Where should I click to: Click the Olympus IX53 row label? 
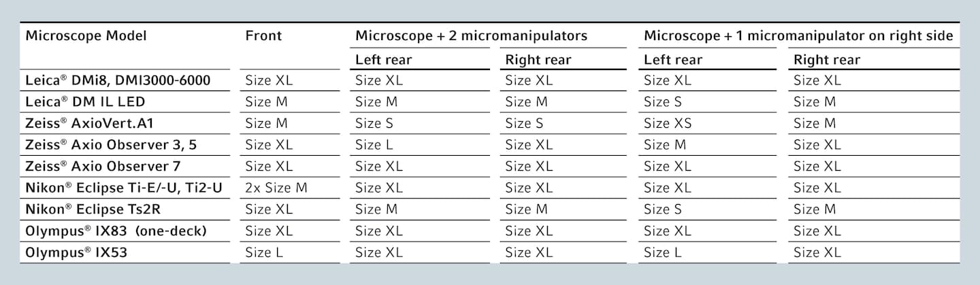[76, 253]
